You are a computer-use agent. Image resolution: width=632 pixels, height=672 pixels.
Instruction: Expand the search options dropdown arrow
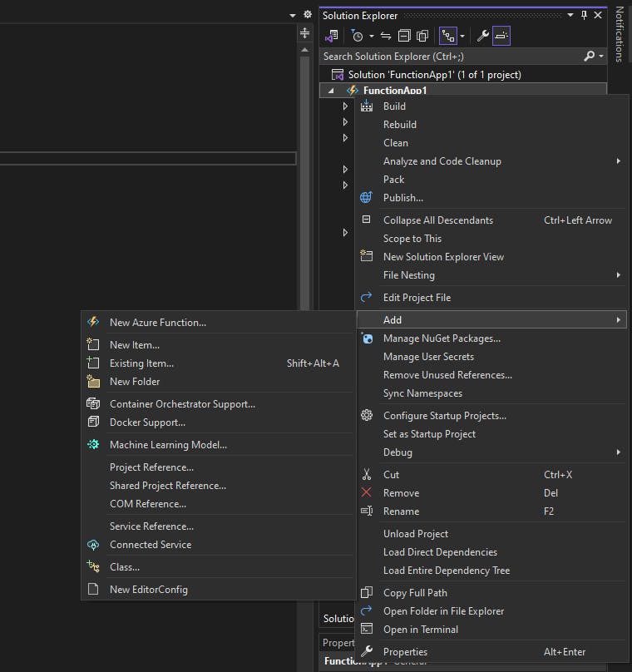coord(601,57)
